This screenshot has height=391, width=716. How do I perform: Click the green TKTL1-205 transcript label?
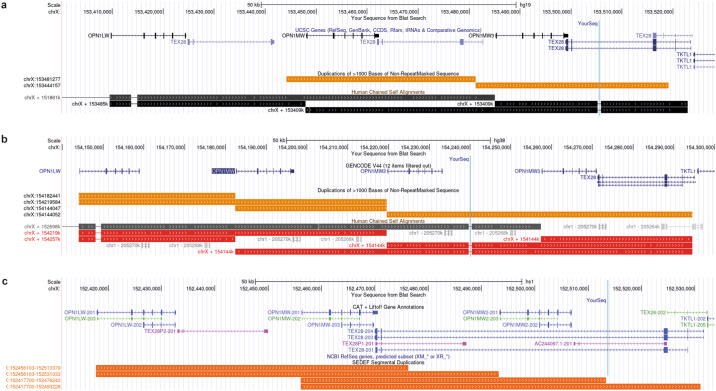[x=693, y=325]
